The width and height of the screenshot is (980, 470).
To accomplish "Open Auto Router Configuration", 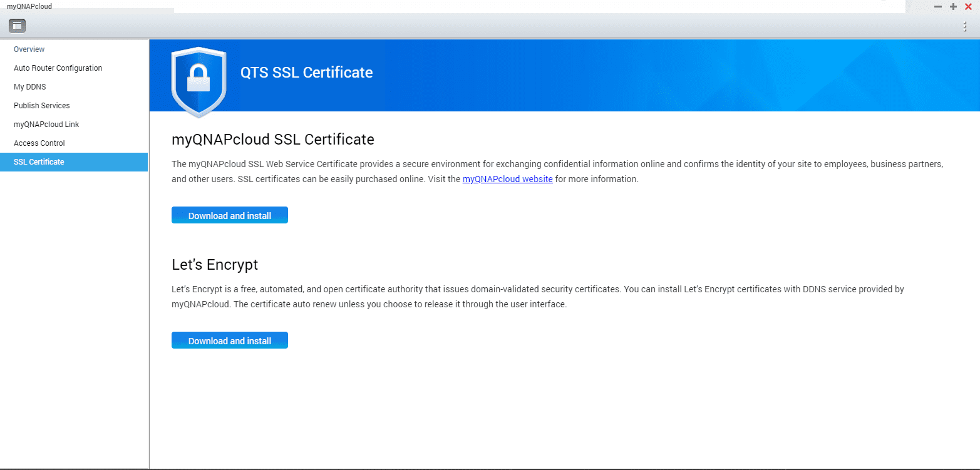I will pyautogui.click(x=74, y=68).
